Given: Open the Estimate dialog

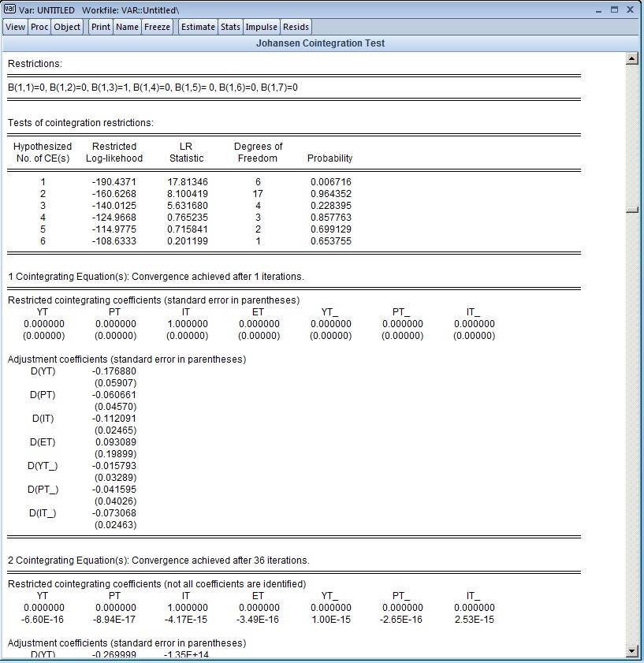Looking at the screenshot, I should 198,27.
